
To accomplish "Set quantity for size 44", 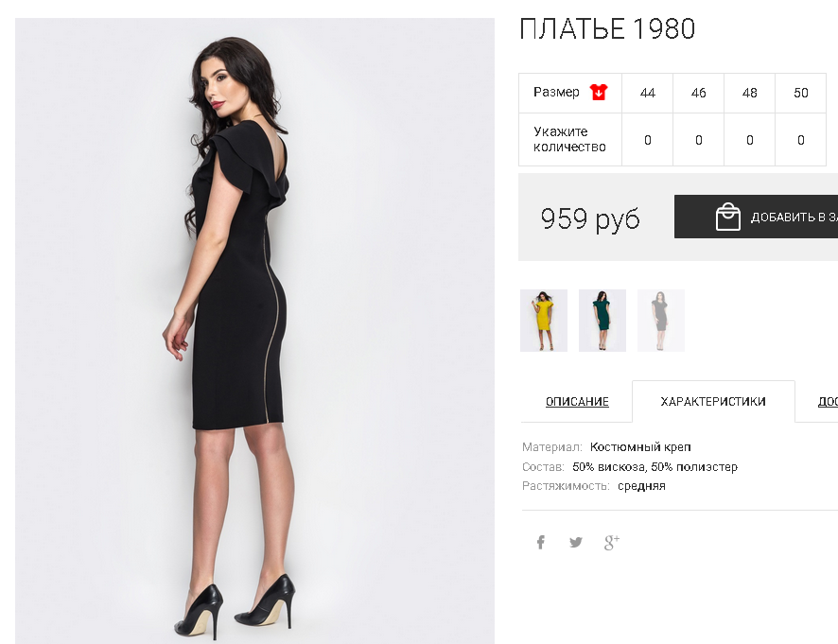I will pyautogui.click(x=647, y=140).
